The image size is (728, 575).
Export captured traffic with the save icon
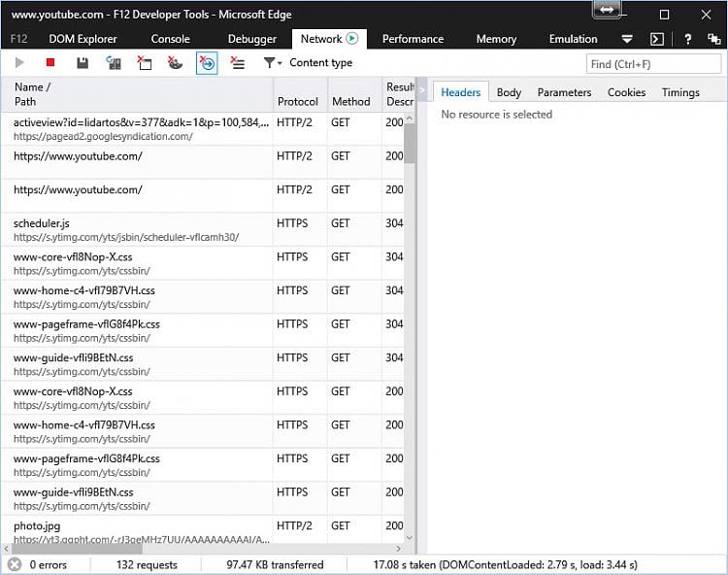coord(83,63)
